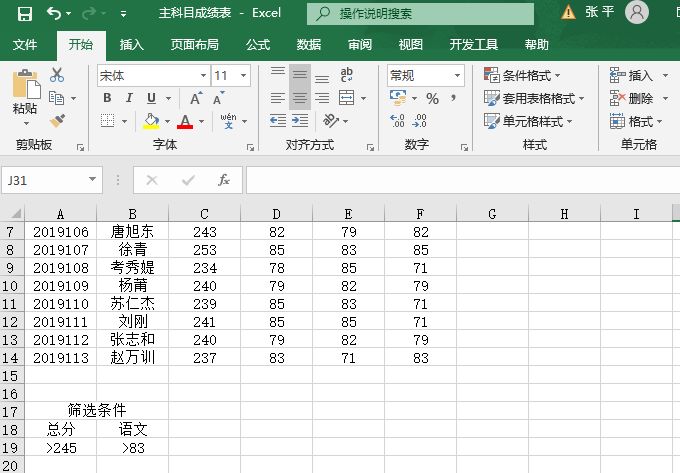Switch to the 插入 ribbon tab
Viewport: 680px width, 473px height.
coord(132,45)
